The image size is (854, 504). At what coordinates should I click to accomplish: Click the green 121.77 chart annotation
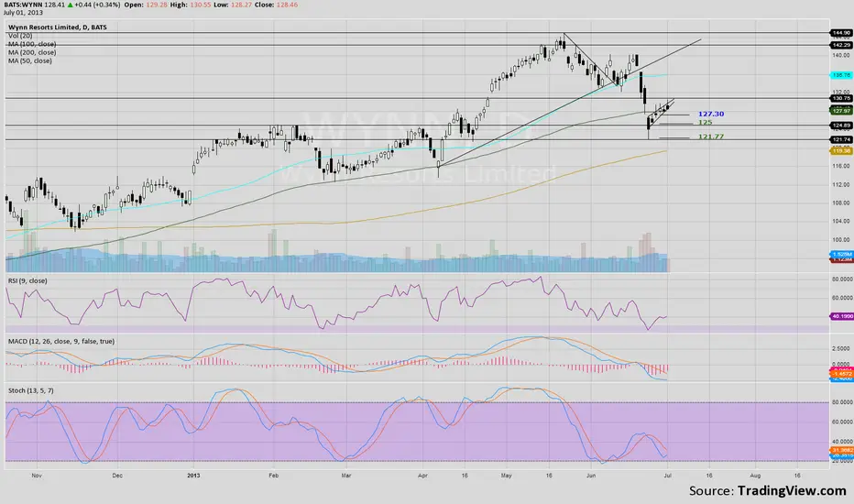[x=711, y=137]
